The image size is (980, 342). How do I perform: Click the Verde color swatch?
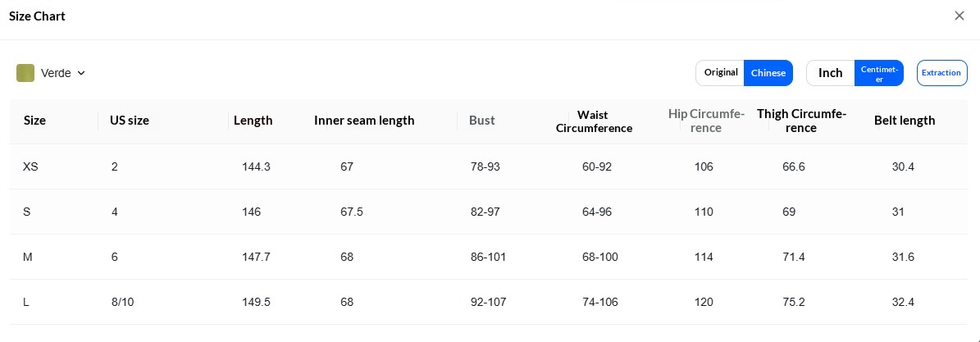(x=25, y=73)
